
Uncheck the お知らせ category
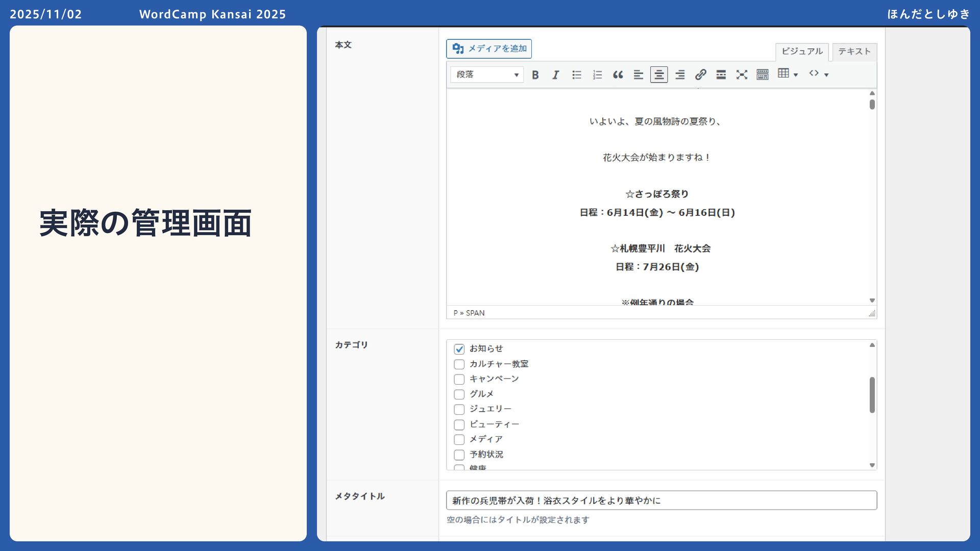pyautogui.click(x=459, y=349)
